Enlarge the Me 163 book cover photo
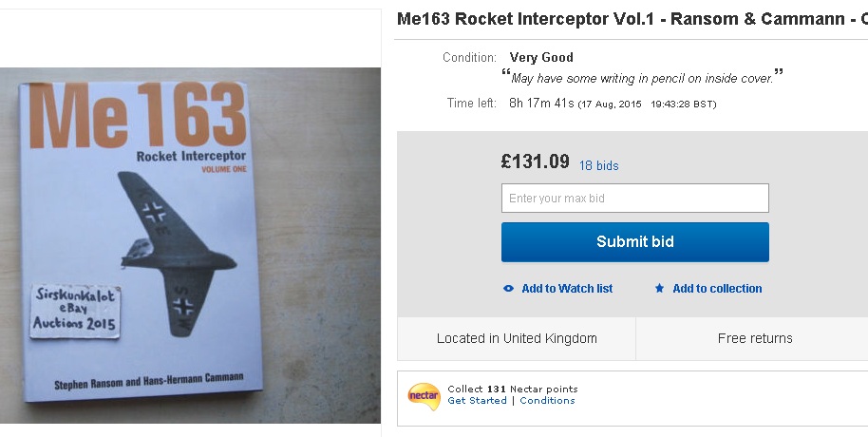The width and height of the screenshot is (868, 437). coord(190,245)
